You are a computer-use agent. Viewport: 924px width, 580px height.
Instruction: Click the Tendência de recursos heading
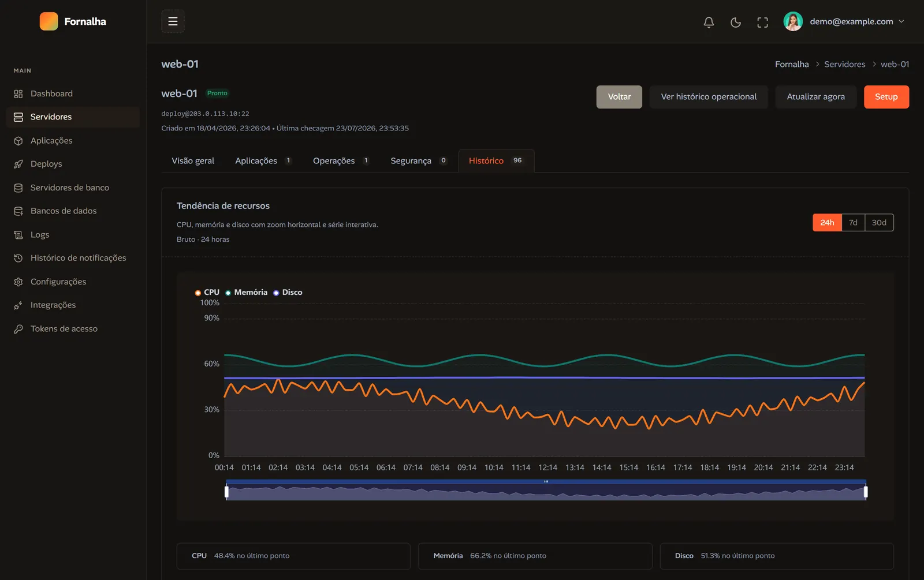(x=223, y=206)
